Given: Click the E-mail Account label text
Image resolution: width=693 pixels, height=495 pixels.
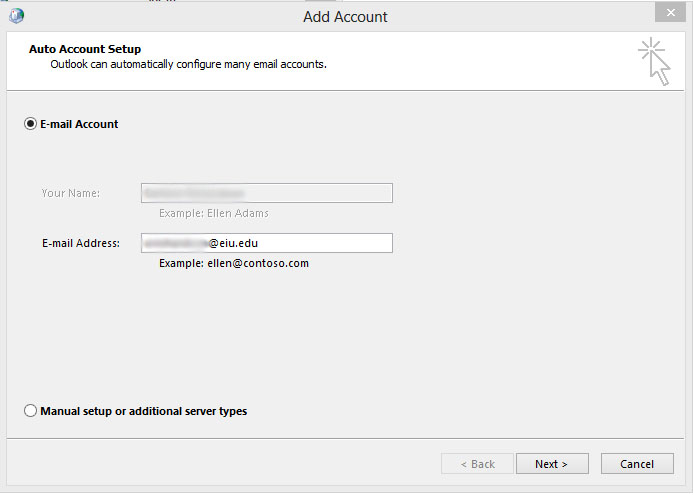Looking at the screenshot, I should tap(79, 124).
